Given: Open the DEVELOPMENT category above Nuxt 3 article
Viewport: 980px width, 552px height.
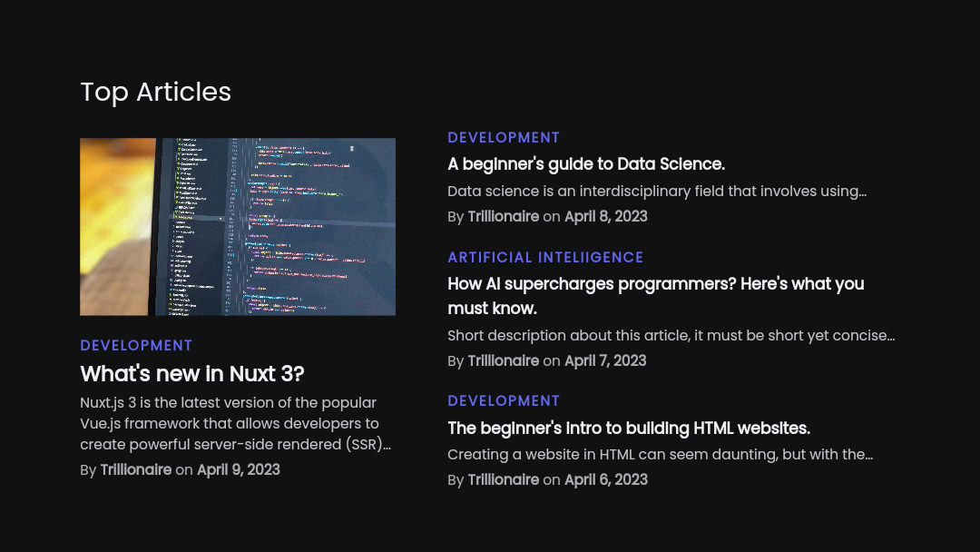Looking at the screenshot, I should pos(136,346).
